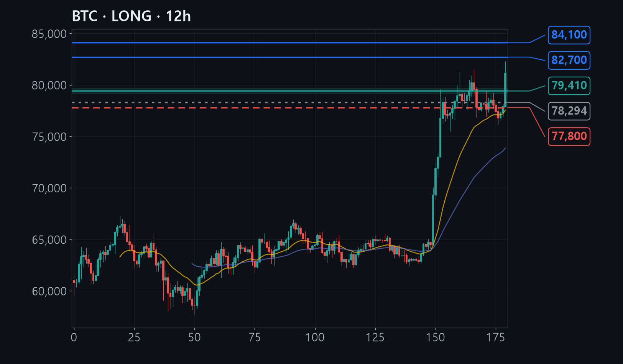Click the 50 x-axis tick label
The width and height of the screenshot is (623, 364).
(x=194, y=338)
